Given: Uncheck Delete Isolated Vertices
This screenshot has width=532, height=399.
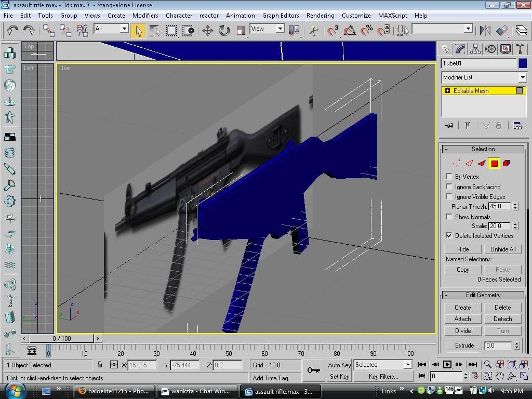Looking at the screenshot, I should point(449,236).
